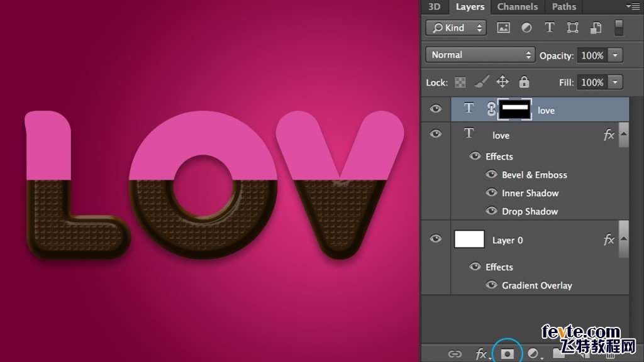Open Bevel & Emboss effect settings
This screenshot has width=644, height=362.
coord(535,175)
